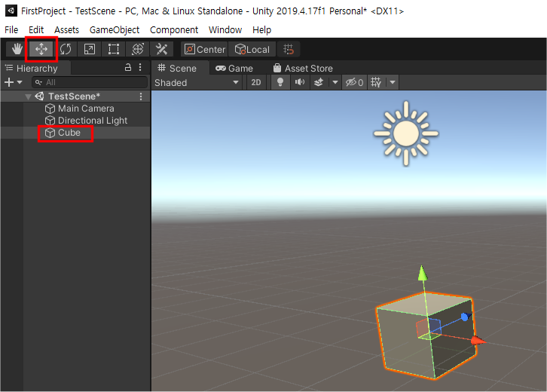
Task: Open Hierarchy panel options menu
Action: tap(140, 67)
